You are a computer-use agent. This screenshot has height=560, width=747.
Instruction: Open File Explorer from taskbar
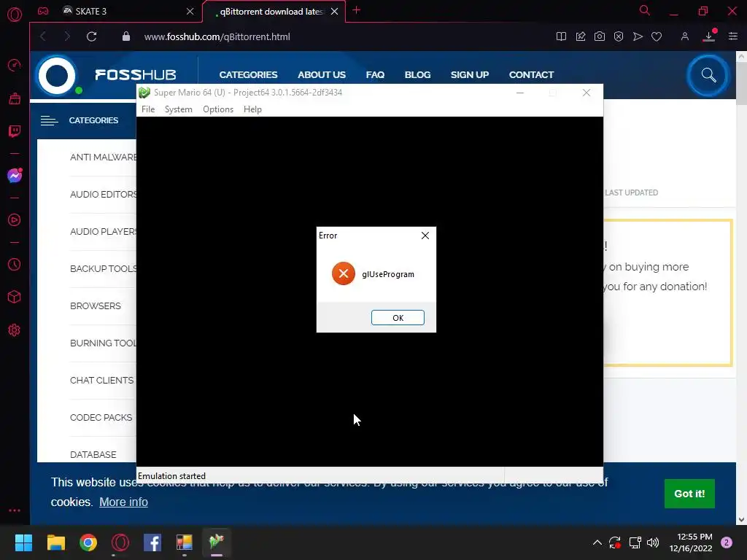coord(55,542)
